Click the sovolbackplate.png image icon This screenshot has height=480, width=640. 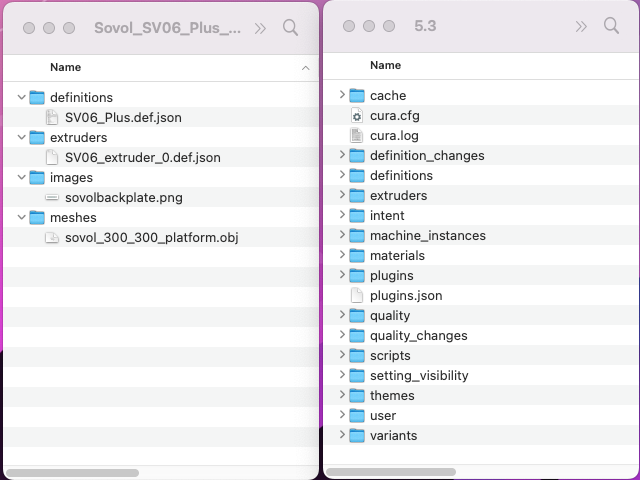click(x=52, y=198)
